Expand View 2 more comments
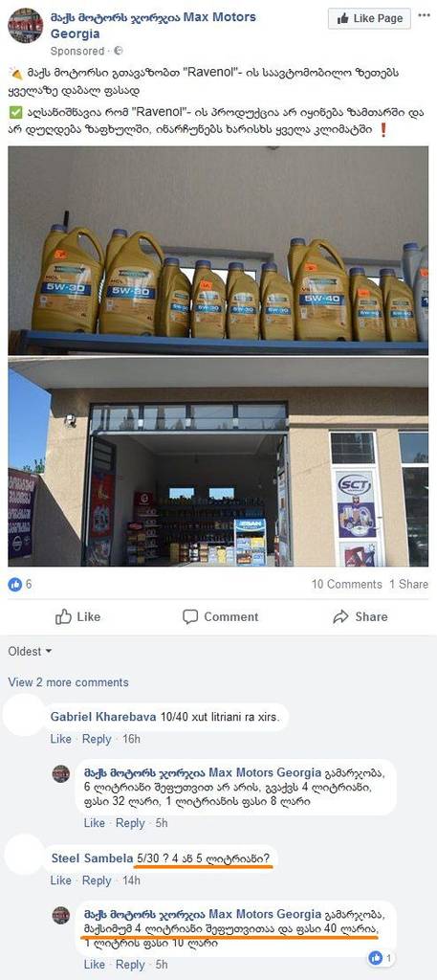This screenshot has height=980, width=437. pyautogui.click(x=68, y=682)
